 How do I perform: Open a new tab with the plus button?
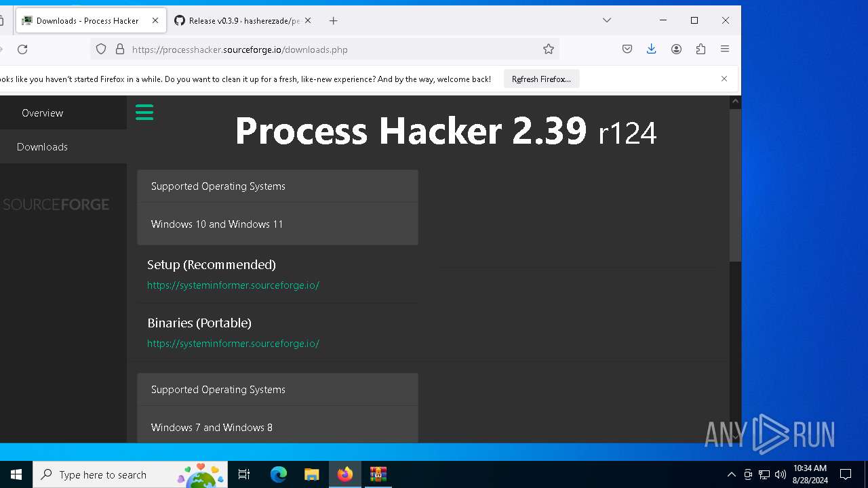[333, 21]
